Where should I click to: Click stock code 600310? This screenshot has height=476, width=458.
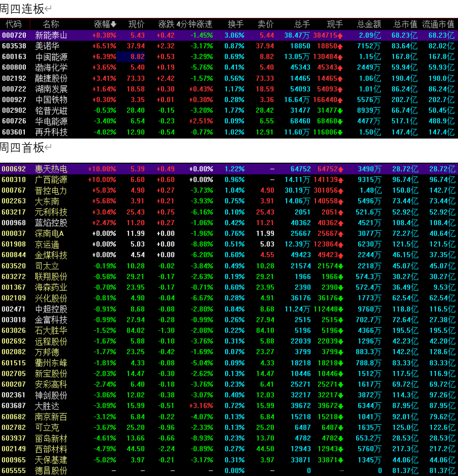(x=14, y=180)
